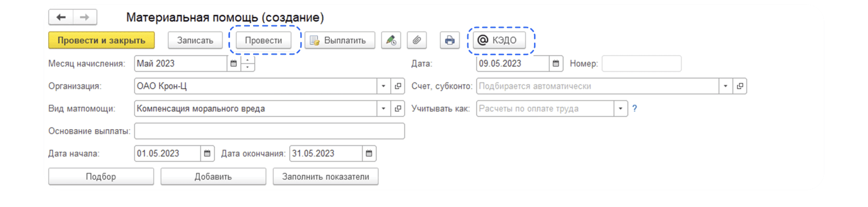868x207 pixels.
Task: Open calendar for Дата field
Action: coord(556,64)
